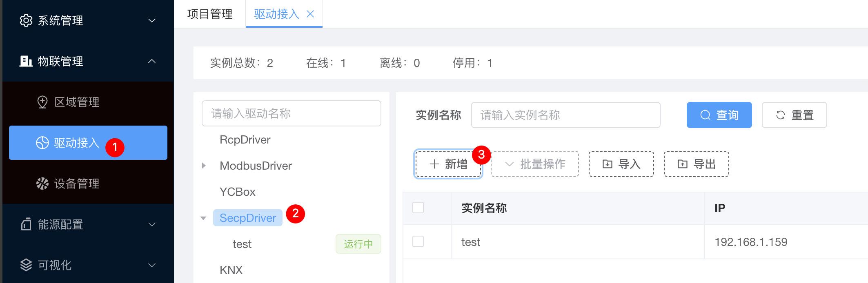Tick the checkbox for the test row
Screen dimensions: 868x283
pyautogui.click(x=418, y=241)
